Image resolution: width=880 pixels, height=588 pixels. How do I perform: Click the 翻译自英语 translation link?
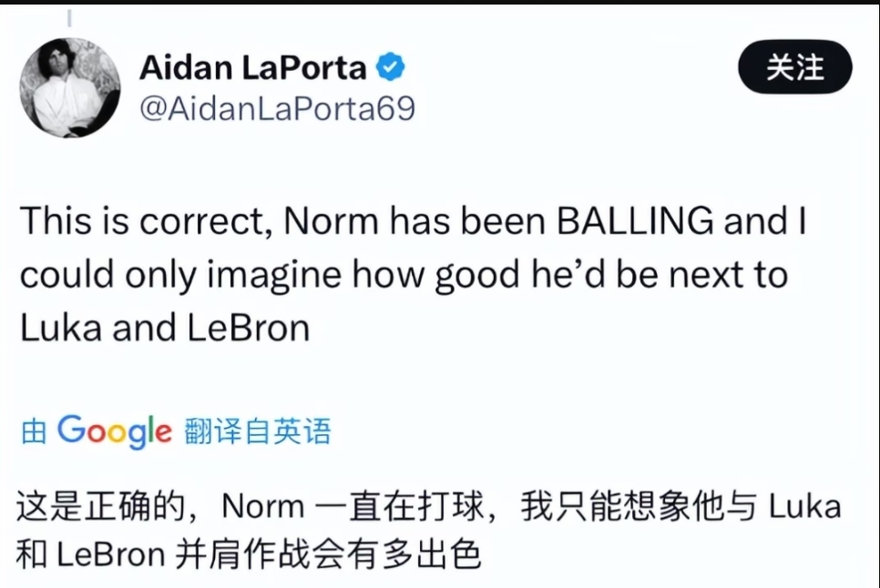click(x=258, y=431)
